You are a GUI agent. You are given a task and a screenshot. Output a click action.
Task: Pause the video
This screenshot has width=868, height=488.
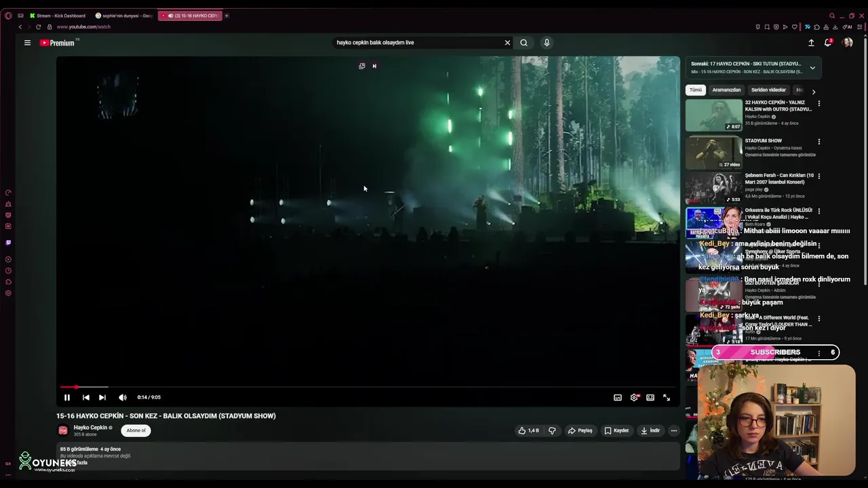pyautogui.click(x=67, y=398)
